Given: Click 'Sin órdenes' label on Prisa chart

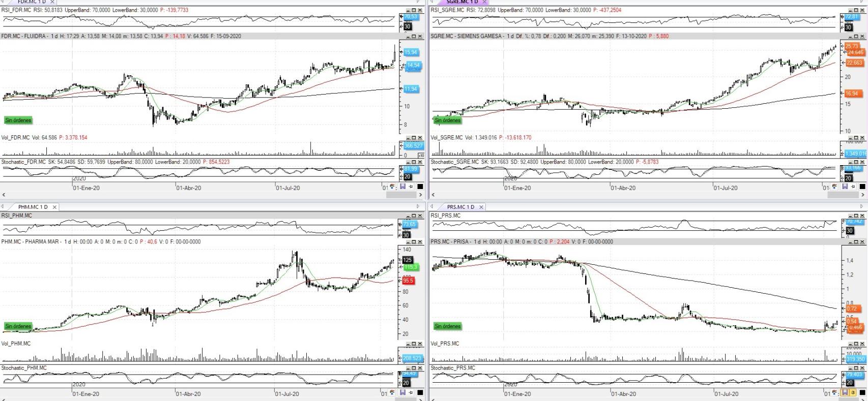Looking at the screenshot, I should [x=447, y=326].
